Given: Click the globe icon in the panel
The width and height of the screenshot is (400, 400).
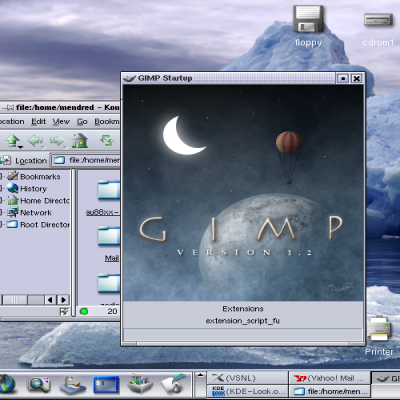Looking at the screenshot, I should click(7, 384).
